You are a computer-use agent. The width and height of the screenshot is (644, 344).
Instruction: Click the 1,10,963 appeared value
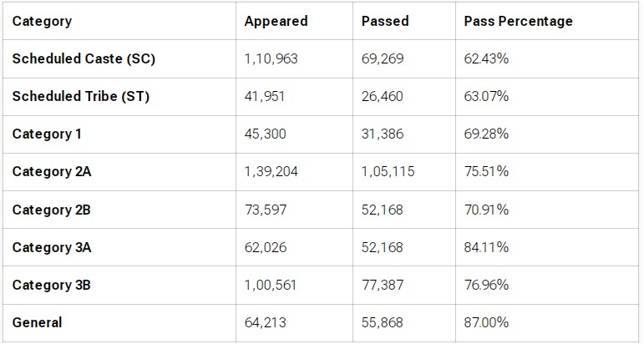[x=271, y=59]
